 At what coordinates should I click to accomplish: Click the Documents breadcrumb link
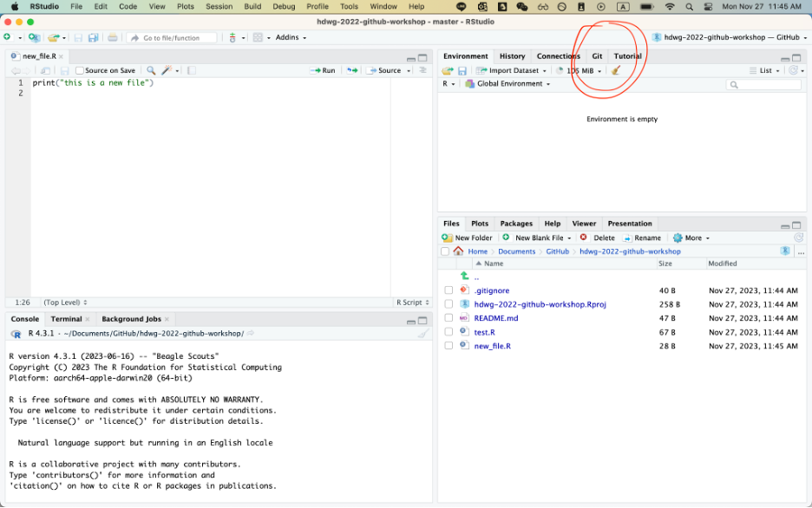pos(516,251)
